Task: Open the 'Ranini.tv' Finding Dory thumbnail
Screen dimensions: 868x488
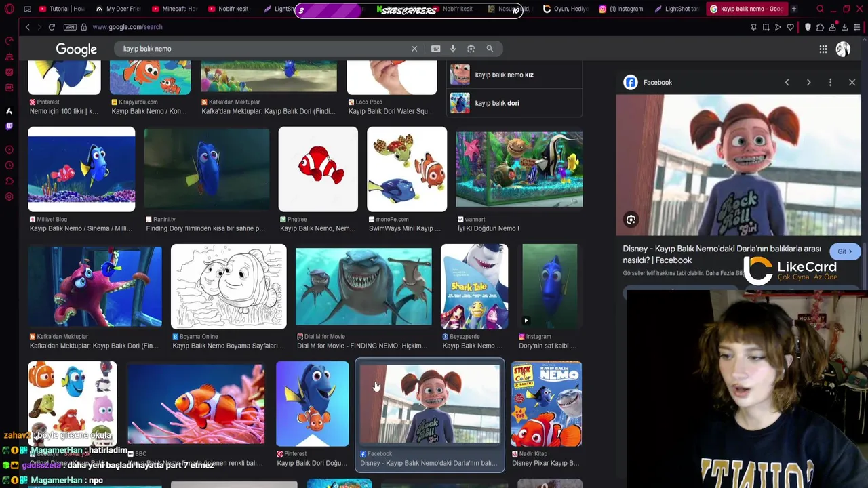Action: pyautogui.click(x=207, y=169)
